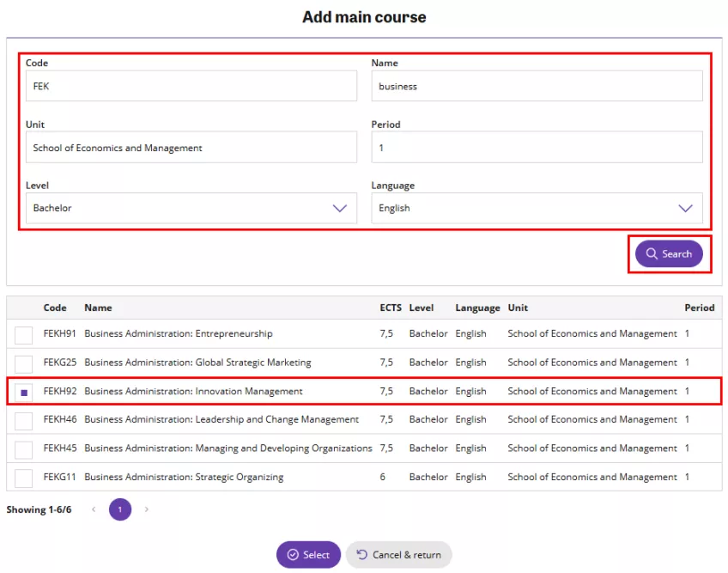728x573 pixels.
Task: Focus the Name field containing business
Action: [537, 86]
